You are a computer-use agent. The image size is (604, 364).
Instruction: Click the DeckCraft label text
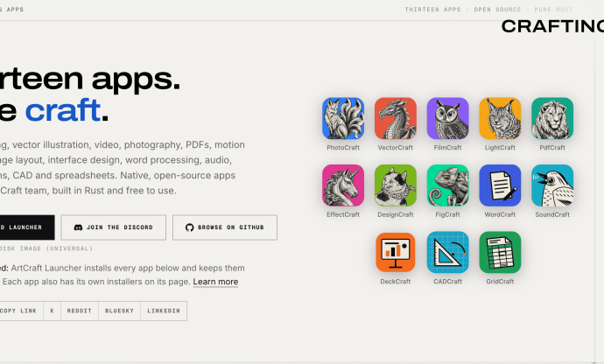click(x=396, y=282)
